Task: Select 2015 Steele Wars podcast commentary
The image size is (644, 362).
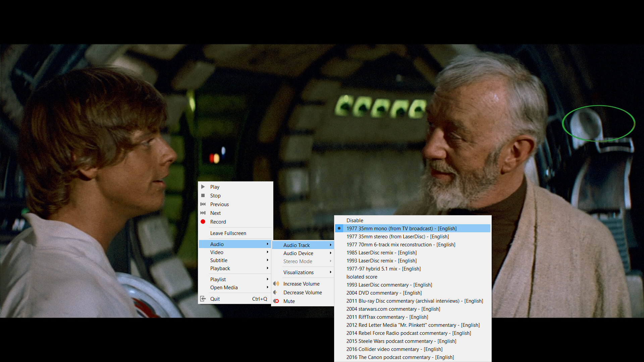Action: (413, 341)
